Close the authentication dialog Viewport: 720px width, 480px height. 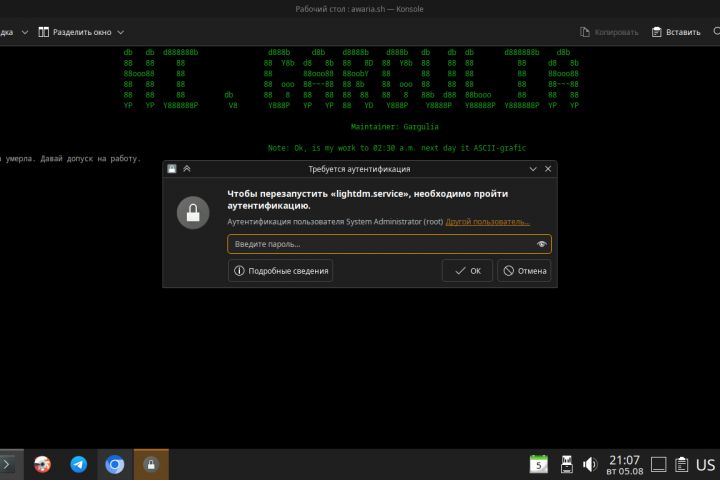pyautogui.click(x=548, y=169)
